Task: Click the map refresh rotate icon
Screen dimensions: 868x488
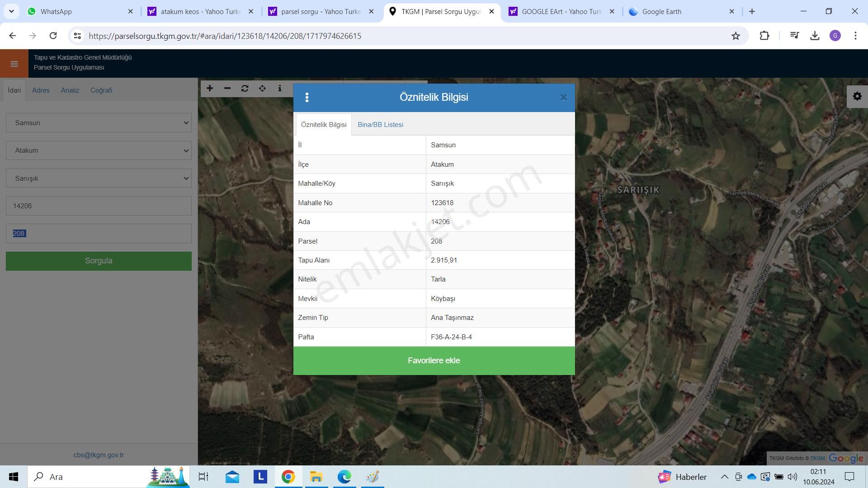Action: click(x=245, y=89)
